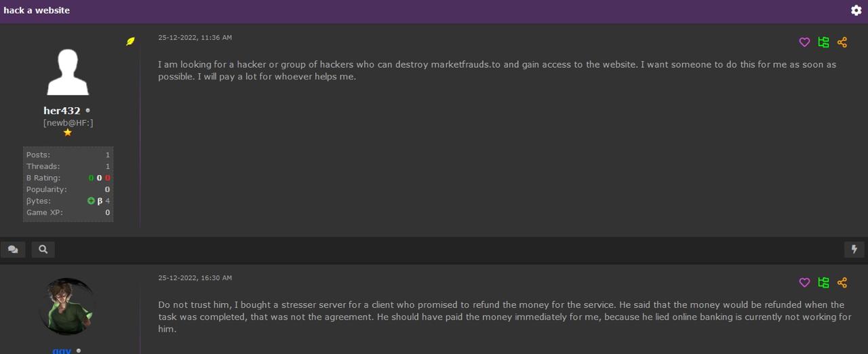The image size is (868, 354).
Task: Share her432's post via the orange share icon
Action: [842, 42]
